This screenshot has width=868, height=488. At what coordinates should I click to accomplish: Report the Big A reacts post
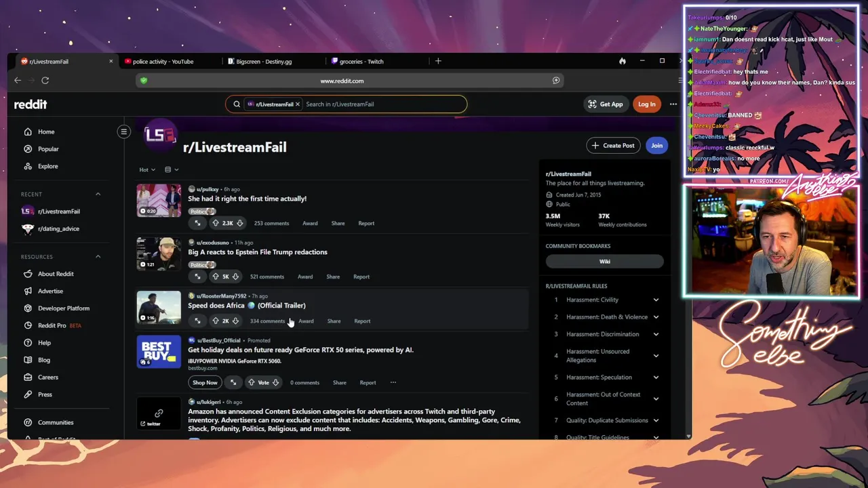361,277
